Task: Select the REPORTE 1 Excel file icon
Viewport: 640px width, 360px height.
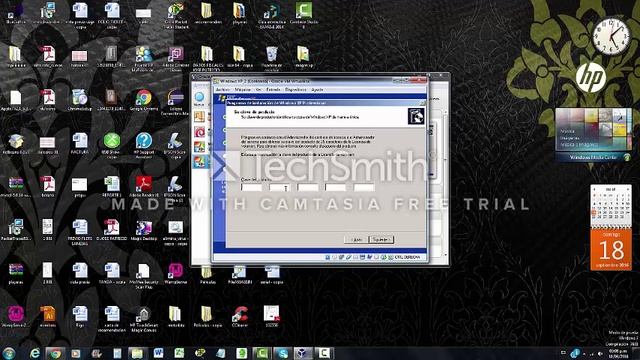Action: (111, 187)
